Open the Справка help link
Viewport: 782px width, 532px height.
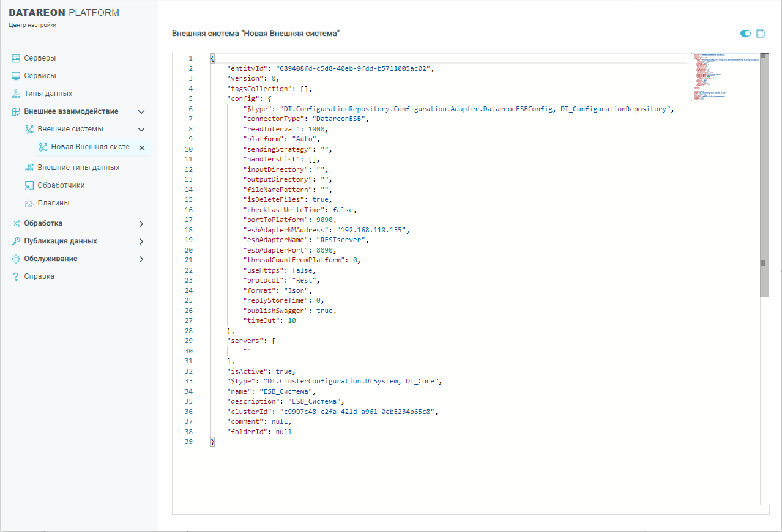tap(39, 276)
